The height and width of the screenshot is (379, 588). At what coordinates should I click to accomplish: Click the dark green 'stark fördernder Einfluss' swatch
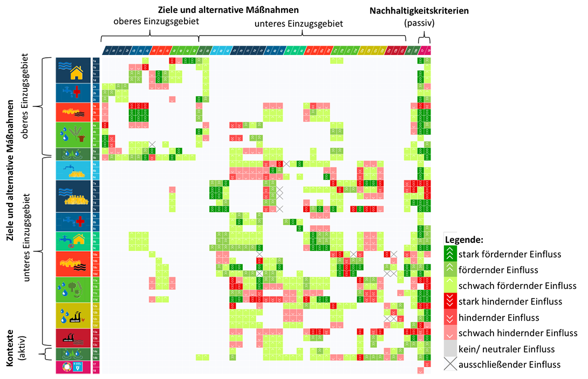coord(447,254)
